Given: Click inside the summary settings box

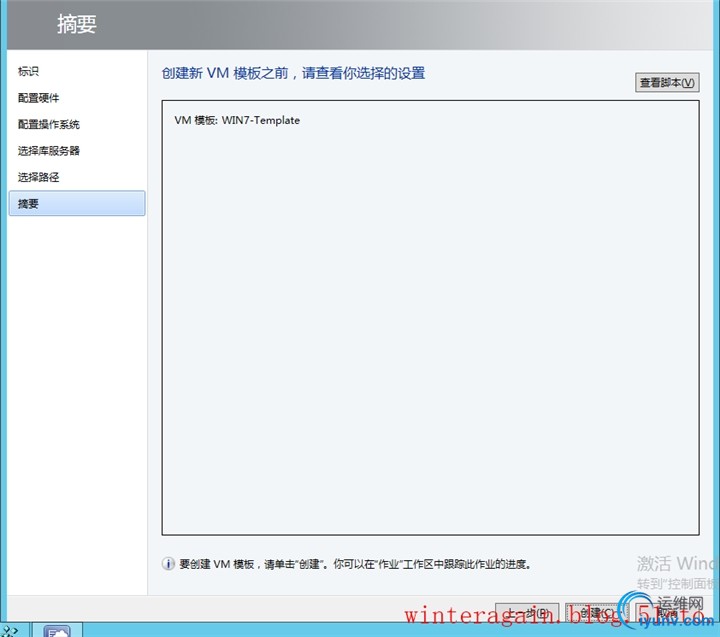Looking at the screenshot, I should (430, 318).
